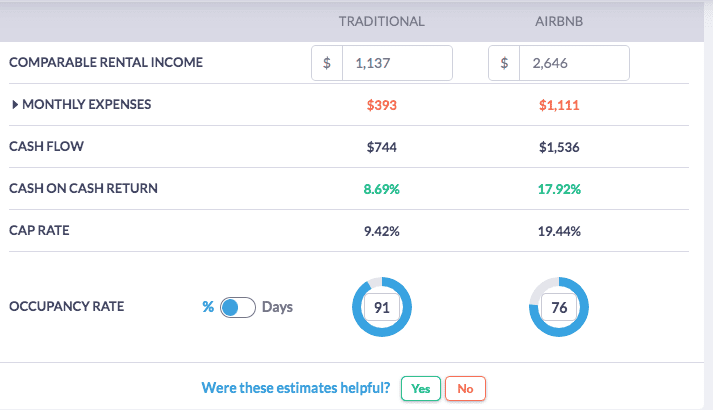The height and width of the screenshot is (410, 713).
Task: Click the Airbnb occupancy donut showing 76
Action: 559,307
